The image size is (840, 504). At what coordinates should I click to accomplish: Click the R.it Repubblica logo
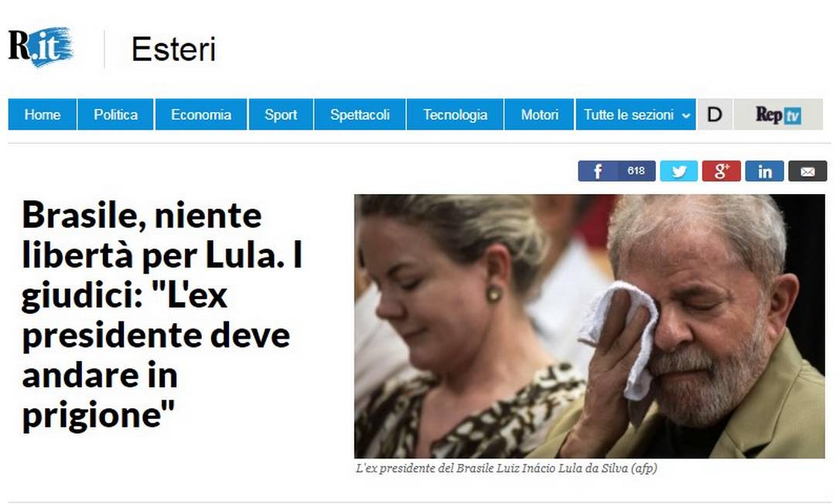[x=40, y=46]
